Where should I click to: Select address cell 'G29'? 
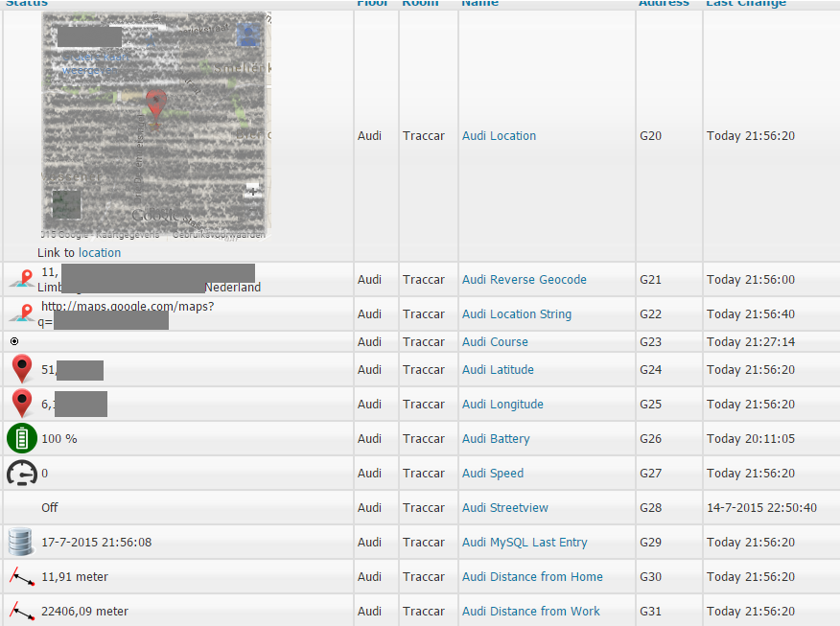point(650,543)
